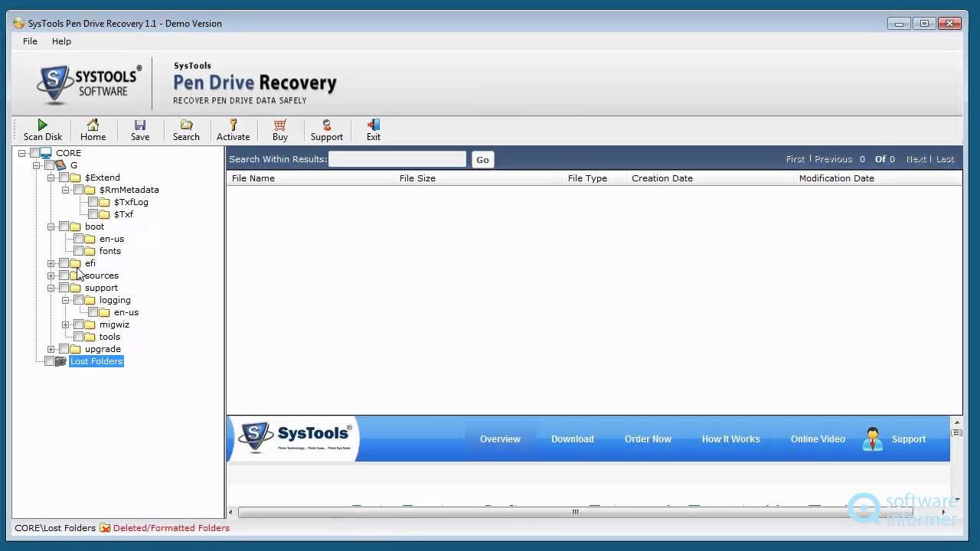Check the CORE root checkbox
980x551 pixels.
coord(34,153)
